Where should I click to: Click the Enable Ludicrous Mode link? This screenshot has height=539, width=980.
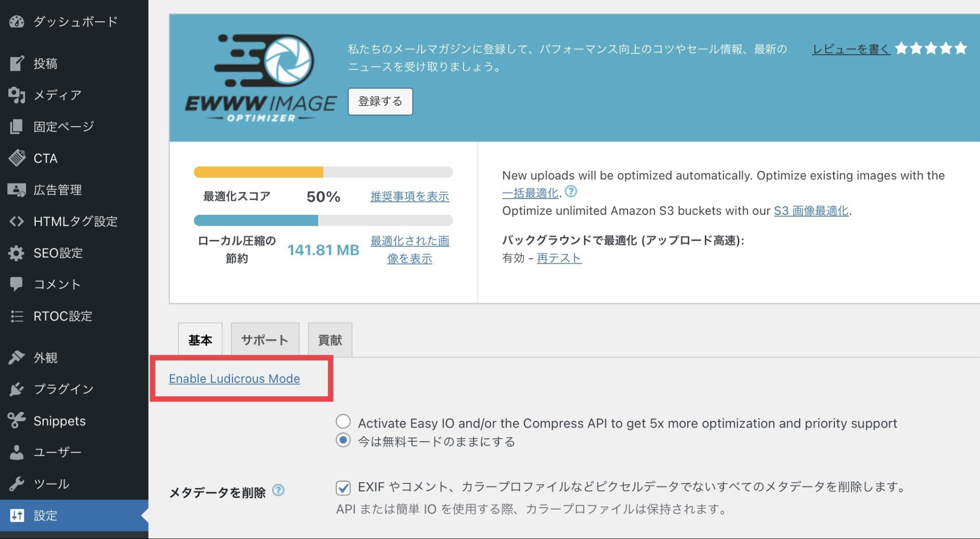pyautogui.click(x=234, y=379)
